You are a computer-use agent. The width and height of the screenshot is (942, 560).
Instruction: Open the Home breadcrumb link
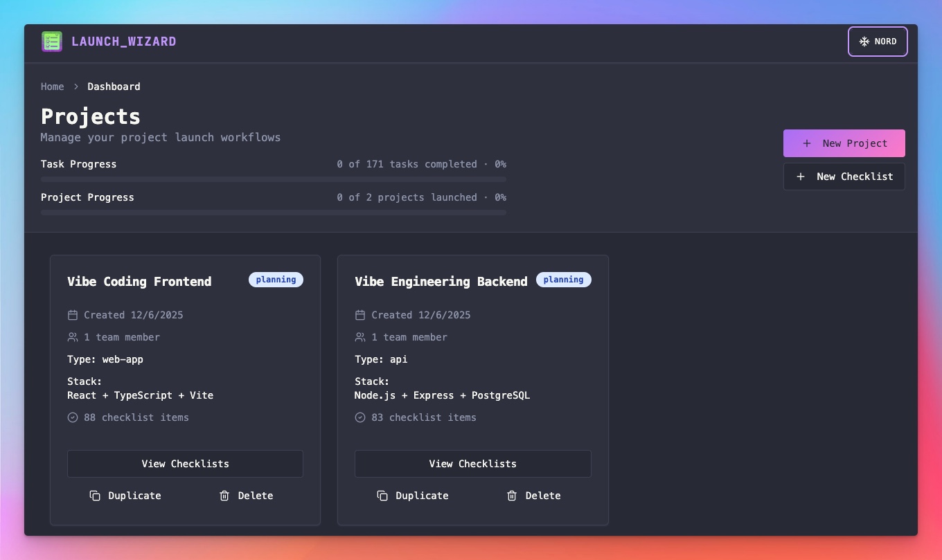coord(52,87)
